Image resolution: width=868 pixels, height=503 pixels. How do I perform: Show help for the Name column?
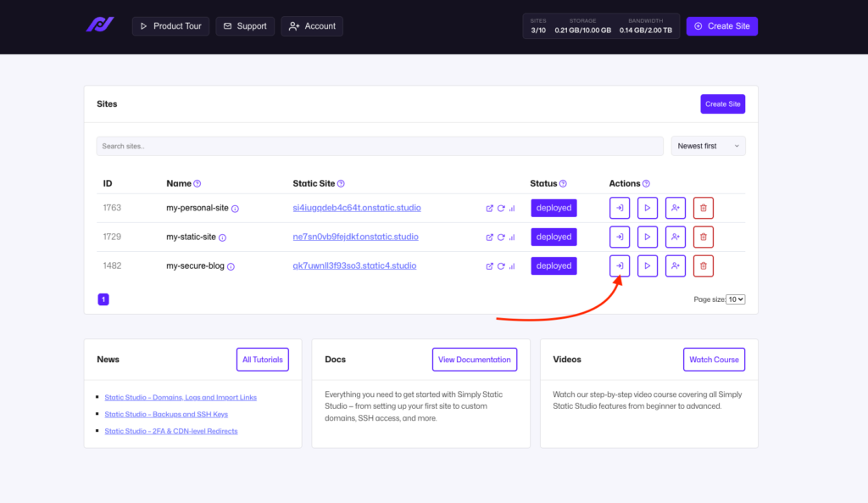(x=197, y=183)
